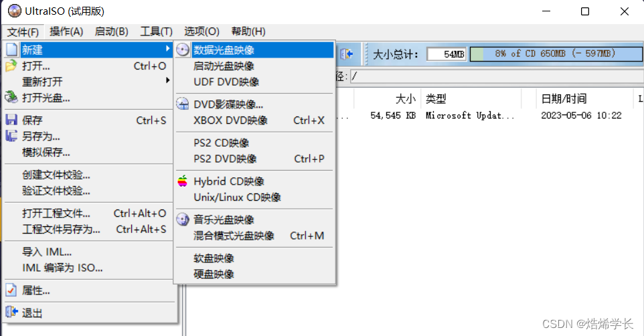Click the UltraISO app icon in title bar
Image resolution: width=644 pixels, height=336 pixels.
coord(14,11)
